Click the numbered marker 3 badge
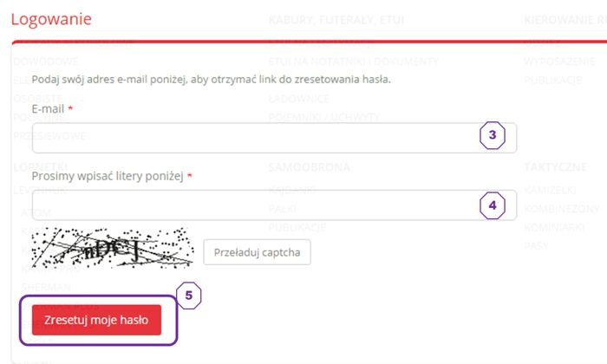 [x=492, y=136]
